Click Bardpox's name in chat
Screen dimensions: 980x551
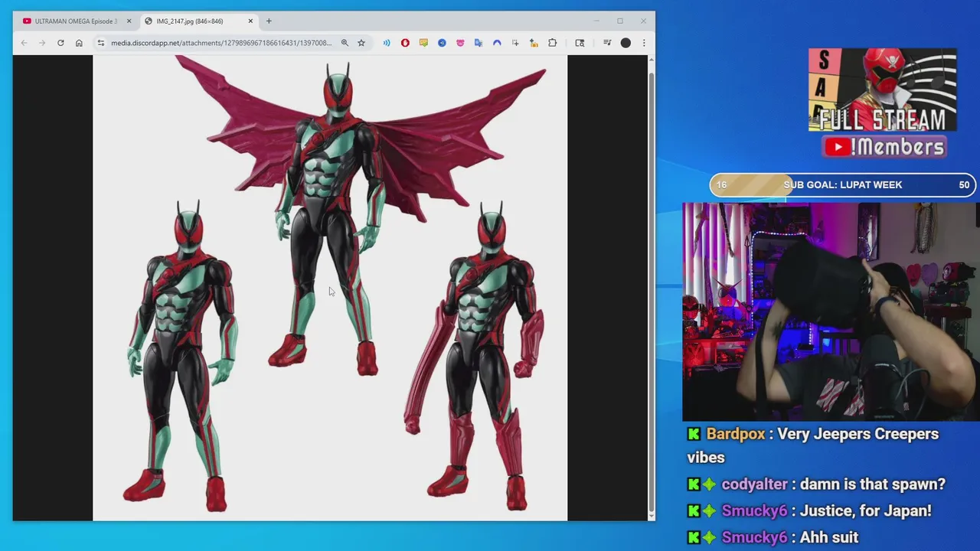(736, 434)
